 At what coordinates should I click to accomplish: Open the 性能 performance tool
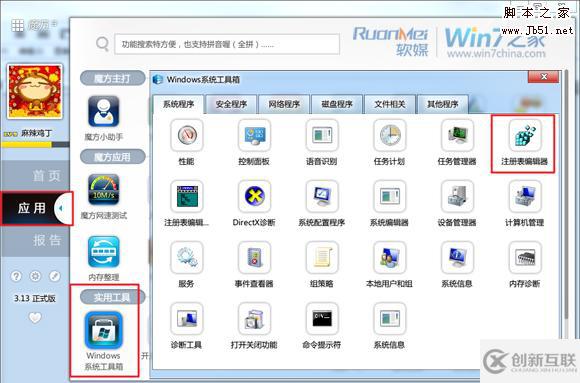click(x=187, y=135)
